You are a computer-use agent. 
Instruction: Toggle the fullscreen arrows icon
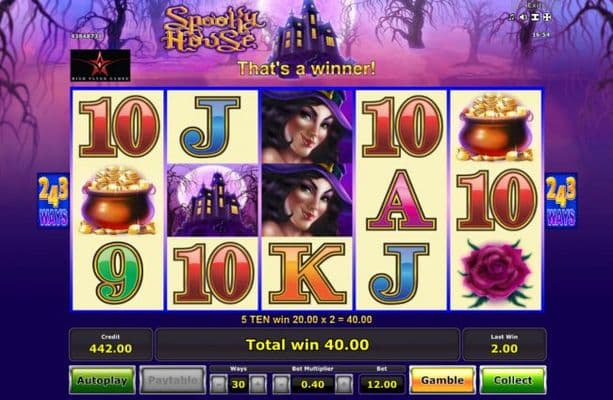(547, 17)
